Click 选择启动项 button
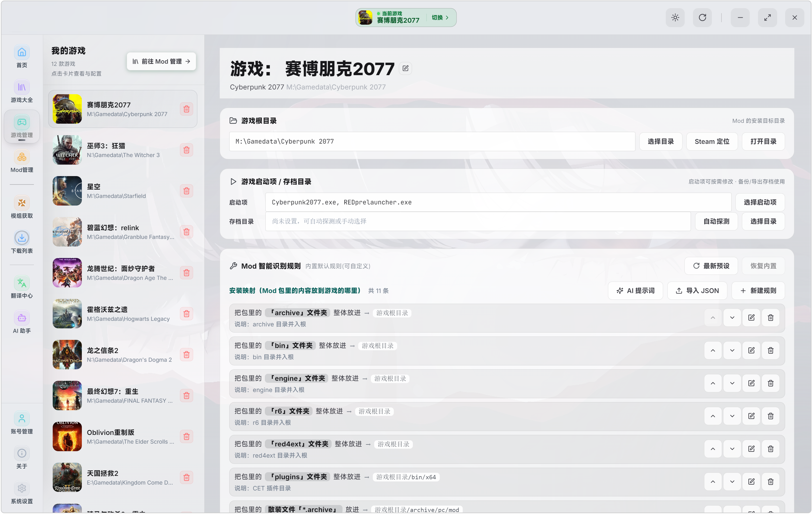Image resolution: width=812 pixels, height=514 pixels. tap(760, 202)
